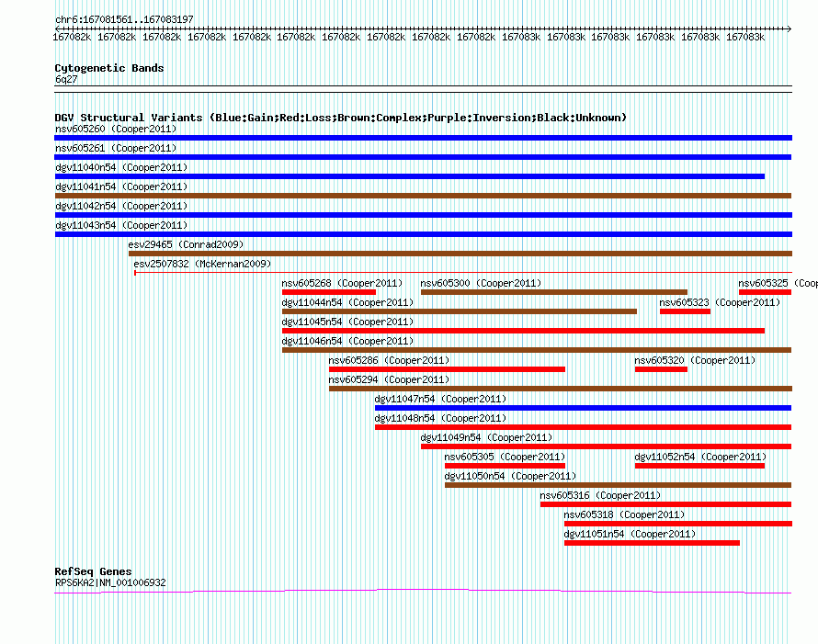Screen dimensions: 818x644
Task: Open the nsv605300 (Cooper2011) label
Action: tap(481, 283)
